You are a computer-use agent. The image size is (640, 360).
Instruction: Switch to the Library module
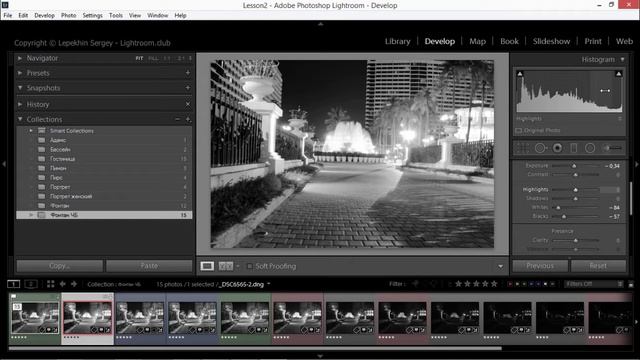[x=398, y=41]
